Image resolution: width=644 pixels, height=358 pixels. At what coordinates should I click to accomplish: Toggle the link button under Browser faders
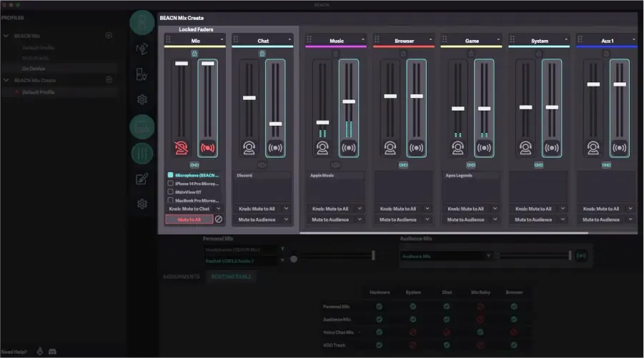point(403,165)
